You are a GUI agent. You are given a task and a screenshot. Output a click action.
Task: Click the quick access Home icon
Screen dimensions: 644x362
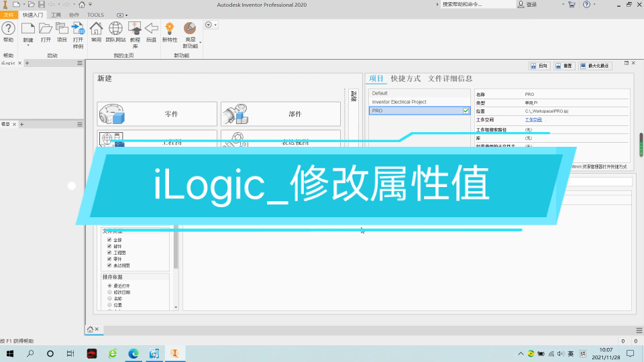(x=82, y=5)
